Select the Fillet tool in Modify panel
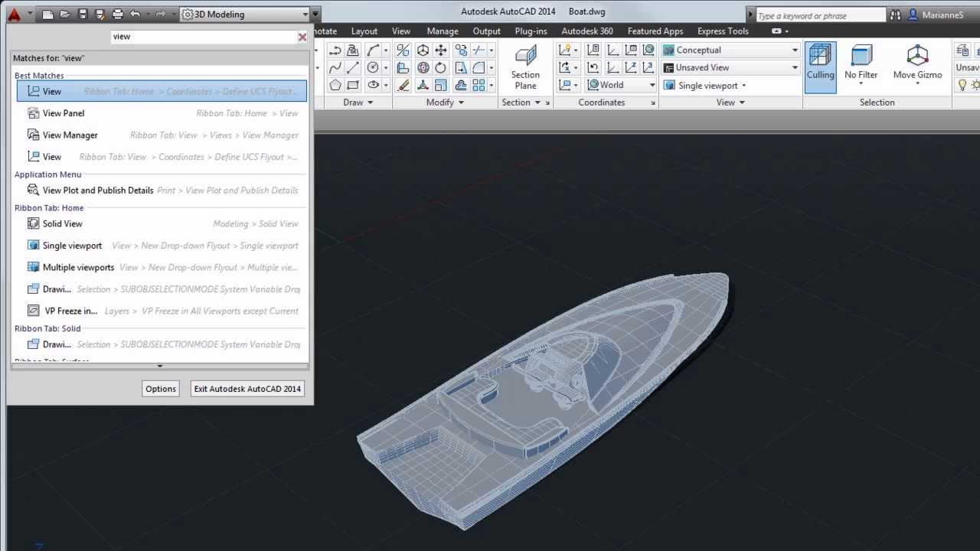Screen dimensions: 980x551 click(479, 67)
